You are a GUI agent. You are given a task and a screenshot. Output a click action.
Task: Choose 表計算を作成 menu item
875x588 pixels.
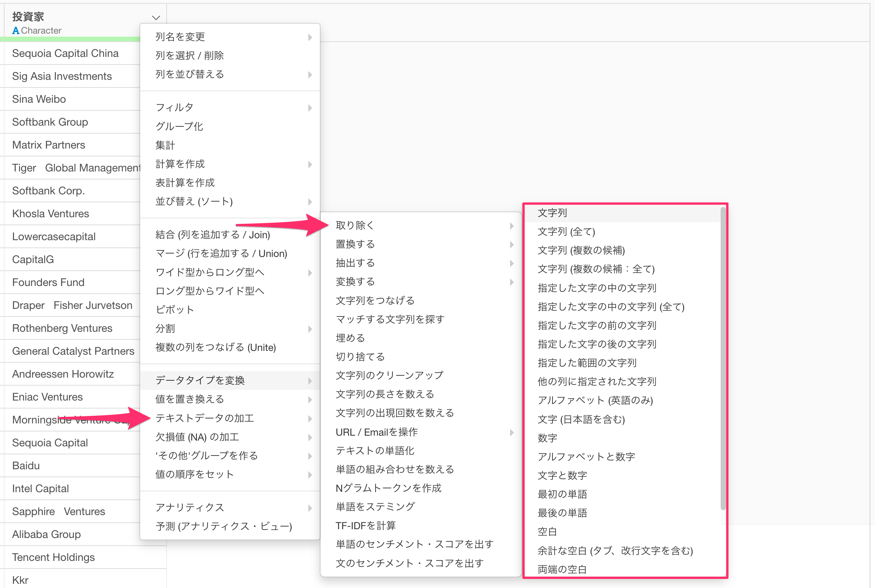(230, 183)
